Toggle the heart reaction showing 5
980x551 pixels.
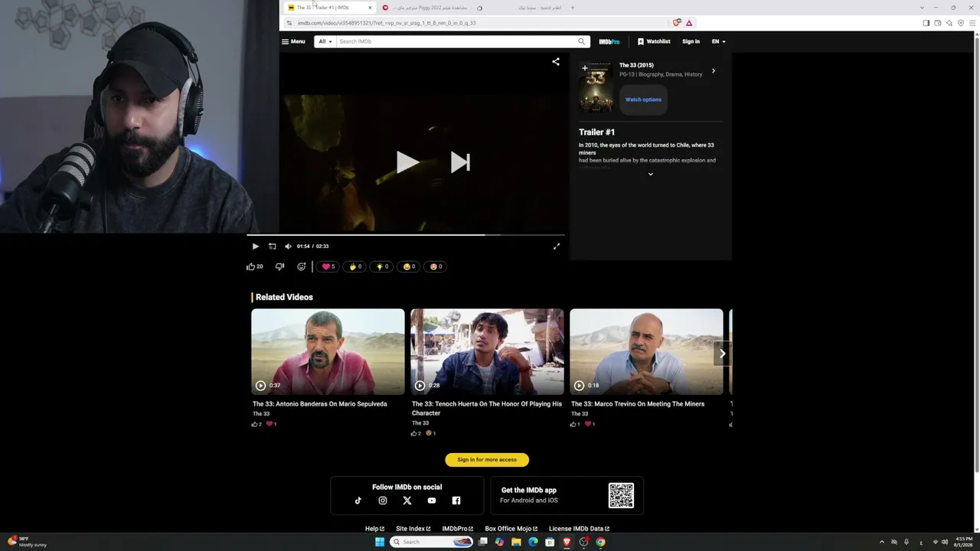point(328,266)
